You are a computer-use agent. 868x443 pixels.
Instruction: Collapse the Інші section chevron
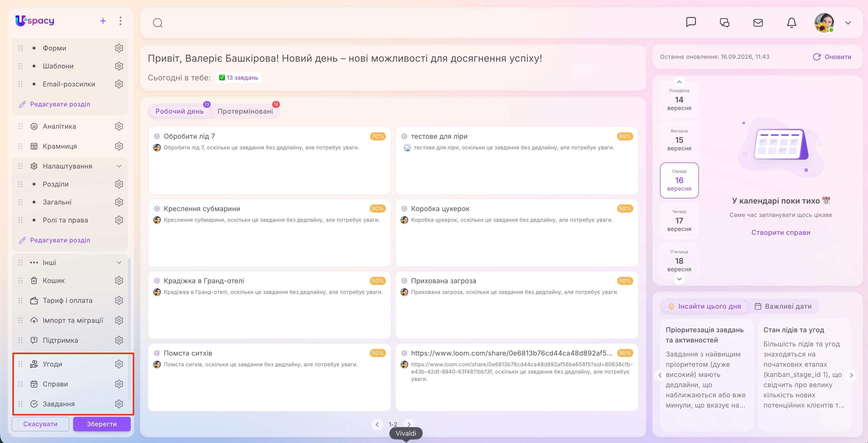point(119,263)
